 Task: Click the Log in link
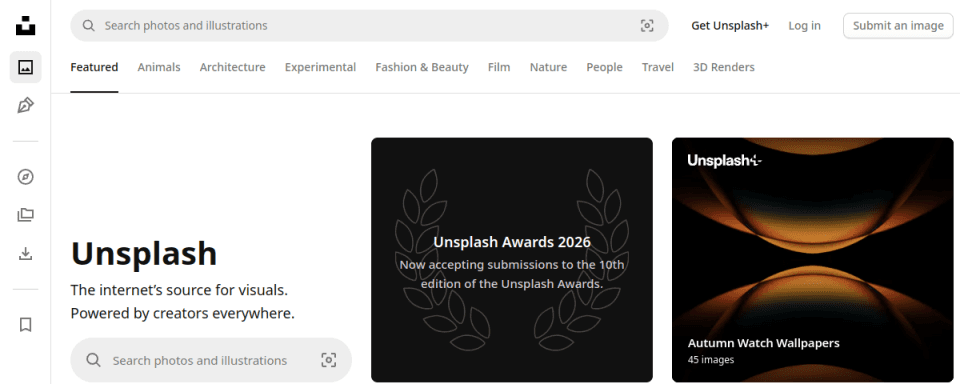pos(804,26)
